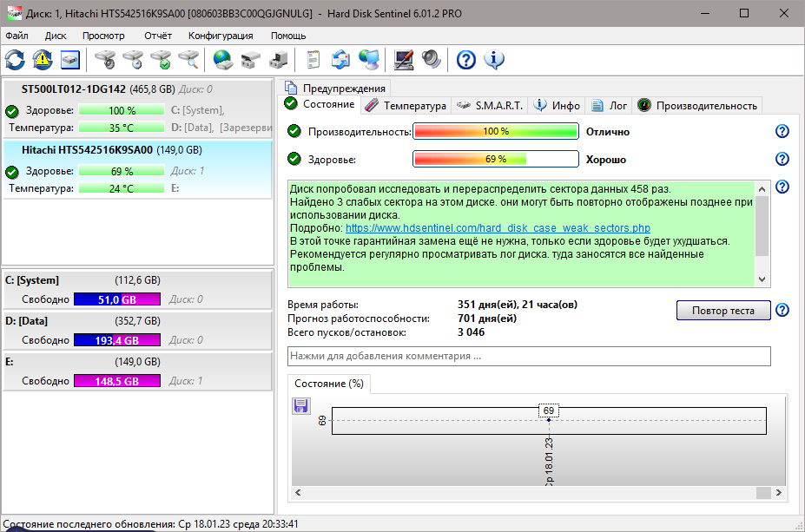
Task: Click the 69 % Здоровье gradient bar
Action: tap(496, 159)
